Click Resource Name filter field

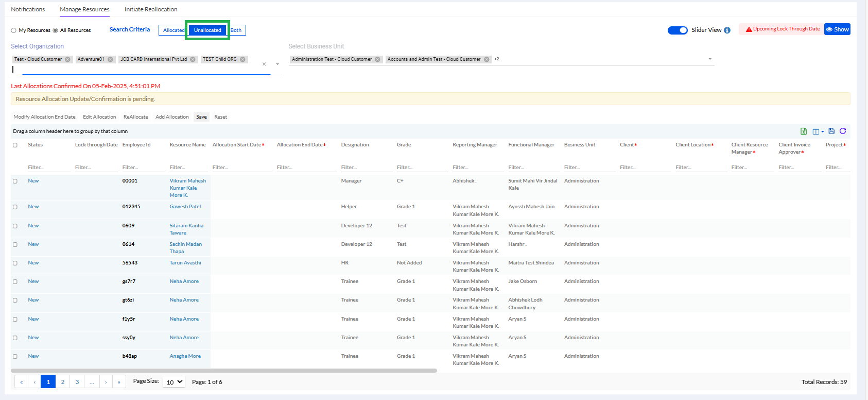click(x=189, y=168)
